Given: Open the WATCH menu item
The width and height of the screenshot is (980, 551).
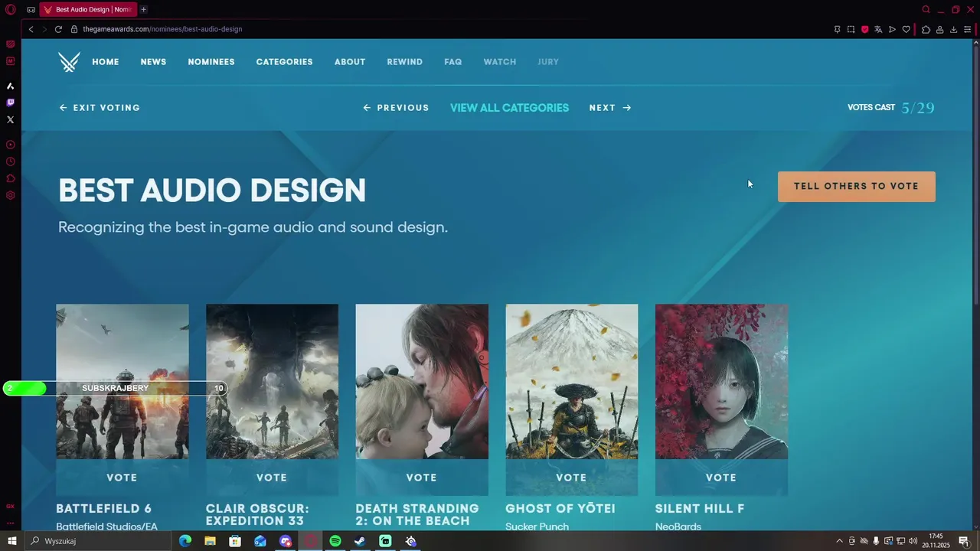Looking at the screenshot, I should click(500, 62).
